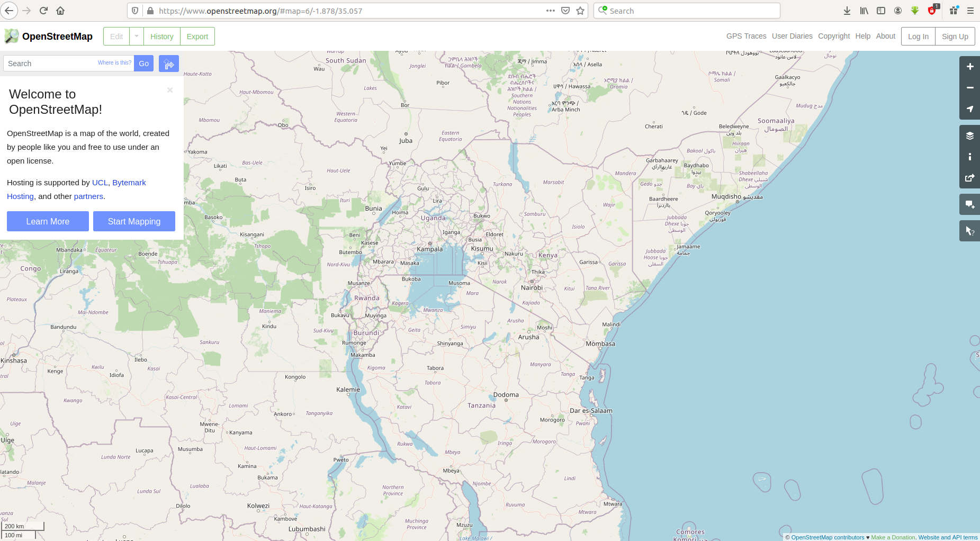Open the red extension icon with badge
The width and height of the screenshot is (980, 541).
pyautogui.click(x=933, y=10)
